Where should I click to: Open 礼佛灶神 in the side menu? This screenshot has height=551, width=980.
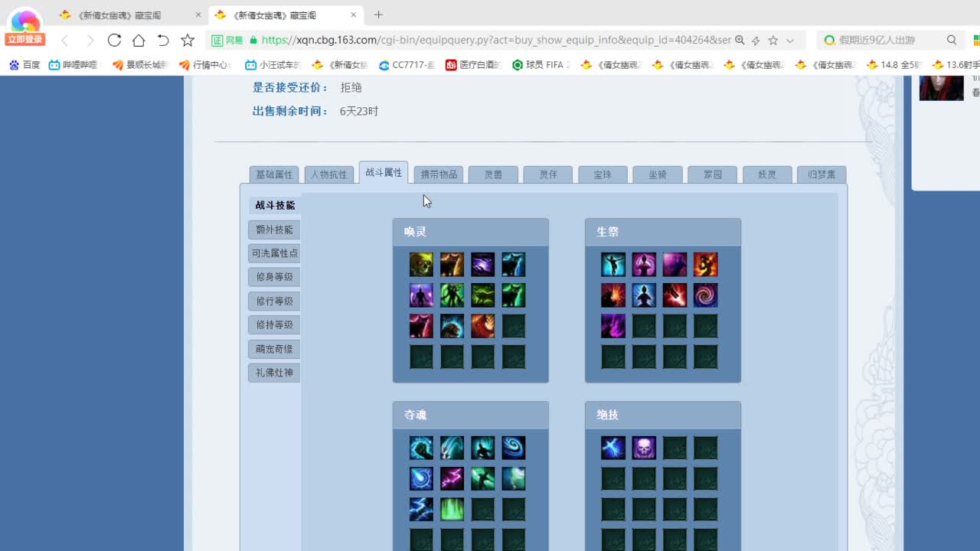tap(274, 373)
